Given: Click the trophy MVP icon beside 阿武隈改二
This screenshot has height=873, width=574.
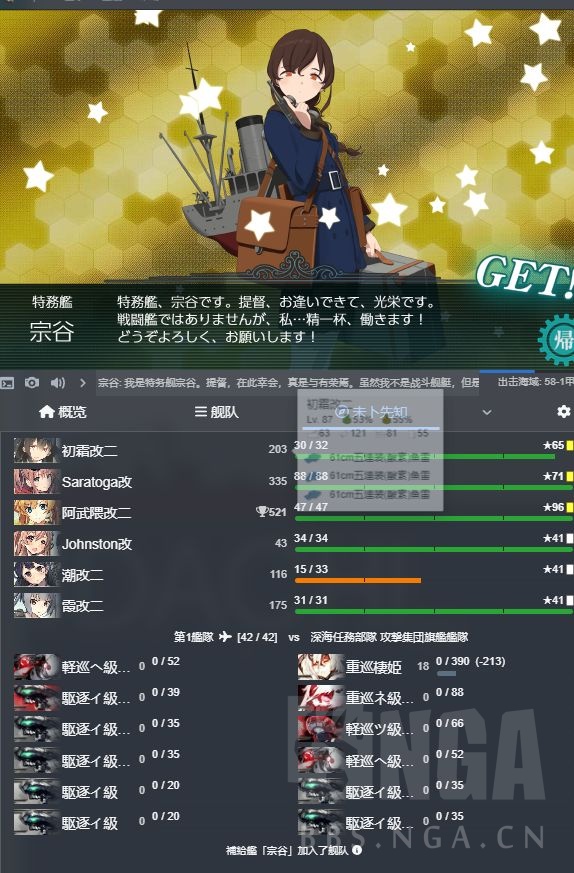Looking at the screenshot, I should (262, 512).
